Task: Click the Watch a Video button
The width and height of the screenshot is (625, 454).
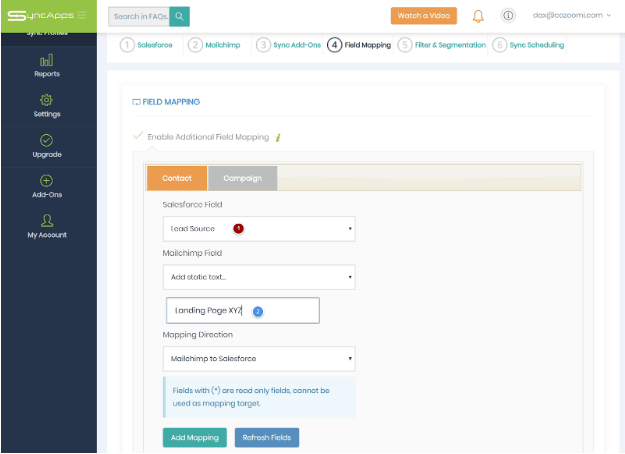Action: (424, 16)
